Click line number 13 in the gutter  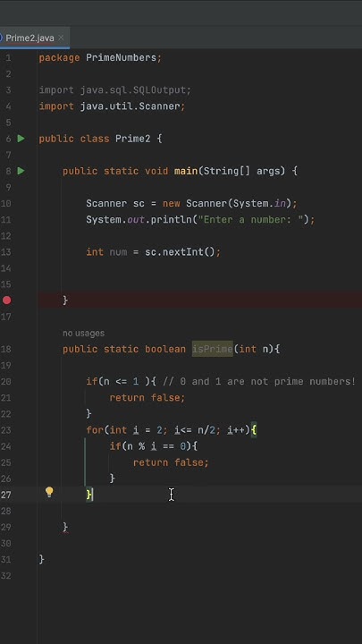click(5, 251)
